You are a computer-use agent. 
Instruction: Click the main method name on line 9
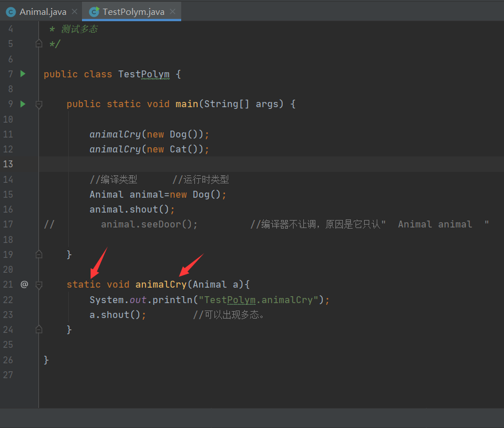[187, 104]
